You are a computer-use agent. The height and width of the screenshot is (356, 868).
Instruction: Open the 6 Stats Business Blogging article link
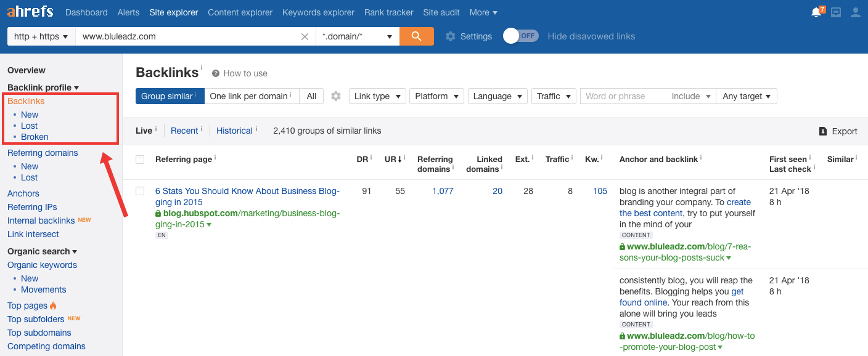247,196
